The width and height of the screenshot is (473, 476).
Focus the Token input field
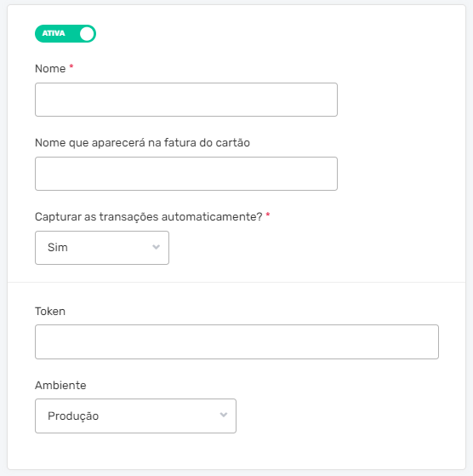pyautogui.click(x=236, y=341)
